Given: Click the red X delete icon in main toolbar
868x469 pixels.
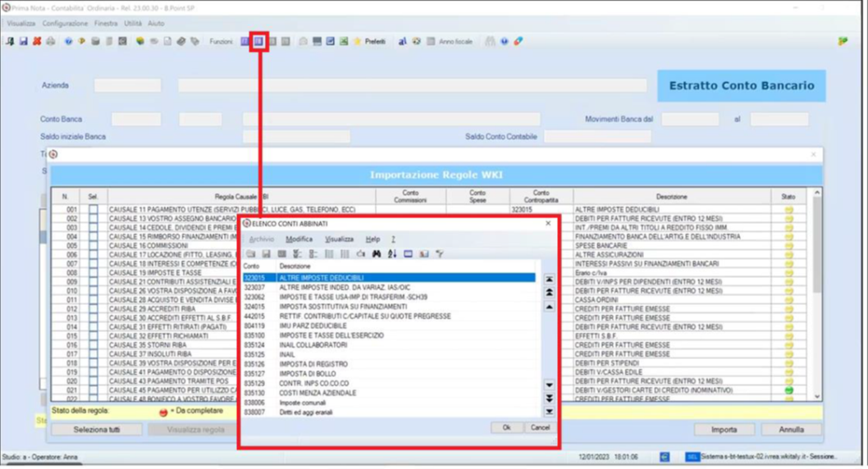Looking at the screenshot, I should coord(37,42).
